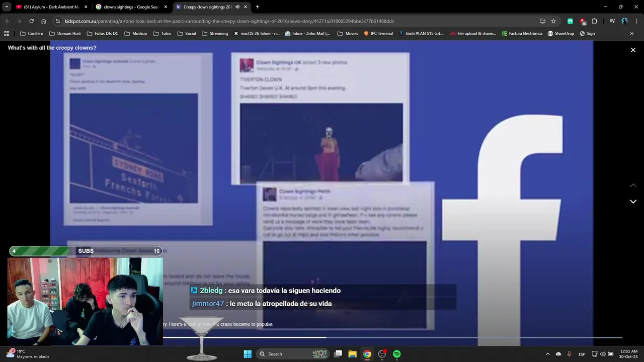Close the video overlay with X
Screen dimensions: 644x362
pos(633,50)
